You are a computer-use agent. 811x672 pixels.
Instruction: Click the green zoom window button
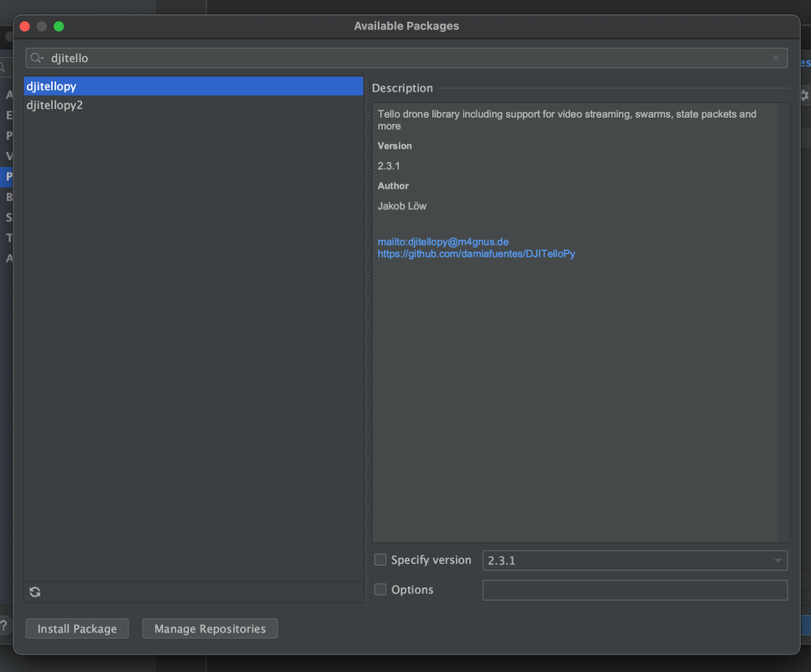click(59, 26)
